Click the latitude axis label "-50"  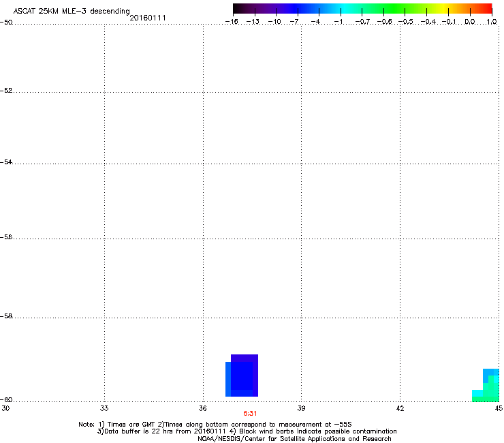click(x=6, y=22)
